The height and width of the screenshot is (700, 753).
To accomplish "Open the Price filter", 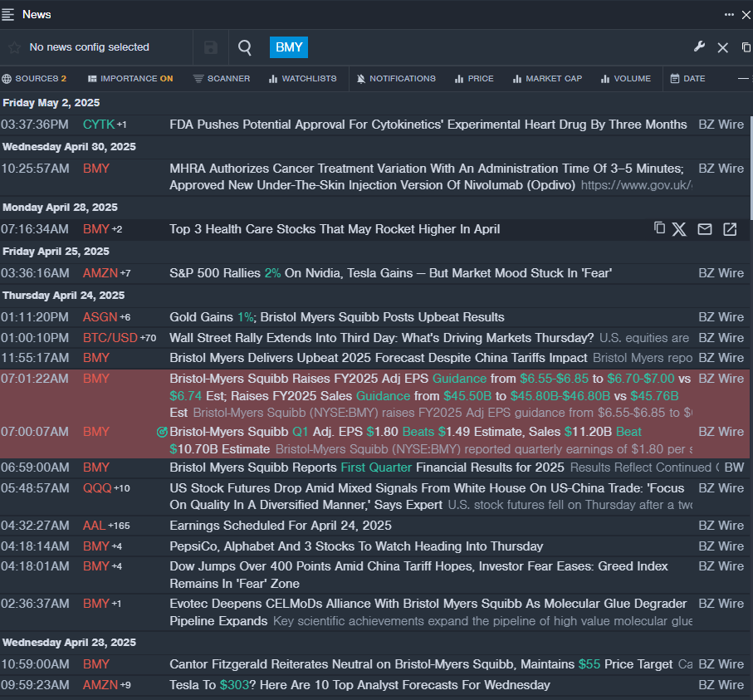I will pyautogui.click(x=474, y=78).
